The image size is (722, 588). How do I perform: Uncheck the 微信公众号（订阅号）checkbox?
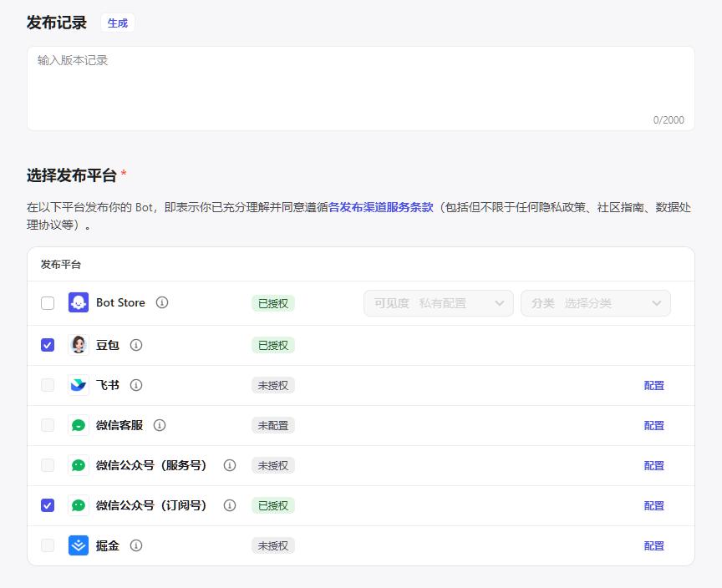point(48,505)
